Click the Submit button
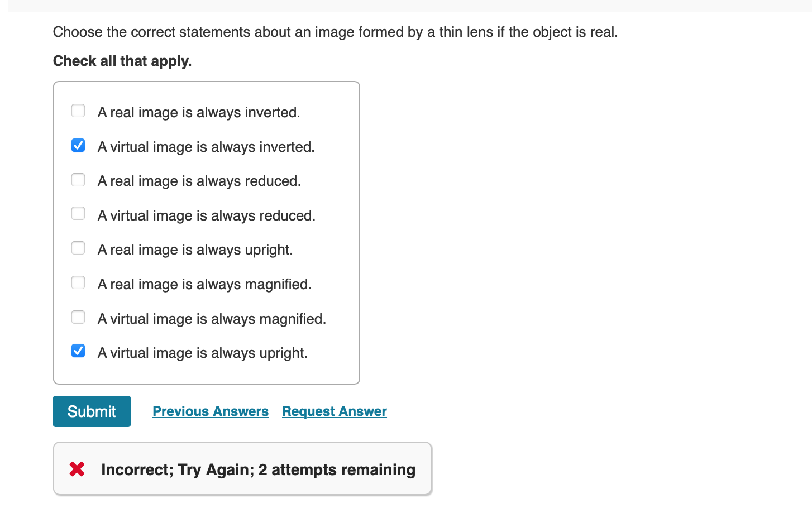This screenshot has width=812, height=508. pyautogui.click(x=92, y=411)
